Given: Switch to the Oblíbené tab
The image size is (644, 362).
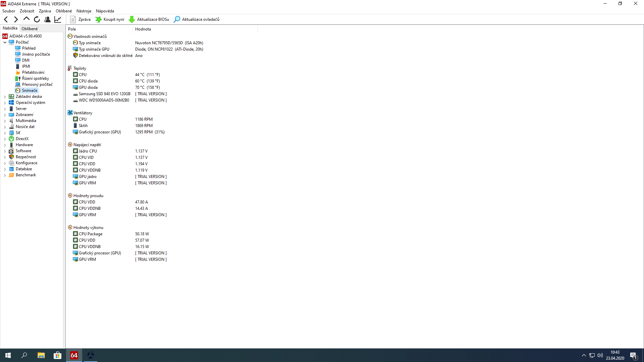Looking at the screenshot, I should tap(30, 29).
